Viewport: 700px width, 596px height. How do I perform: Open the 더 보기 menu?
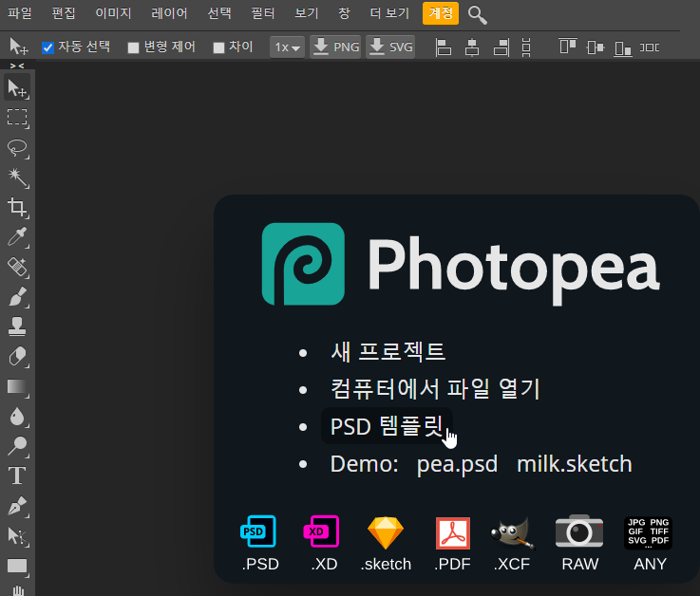click(x=389, y=13)
